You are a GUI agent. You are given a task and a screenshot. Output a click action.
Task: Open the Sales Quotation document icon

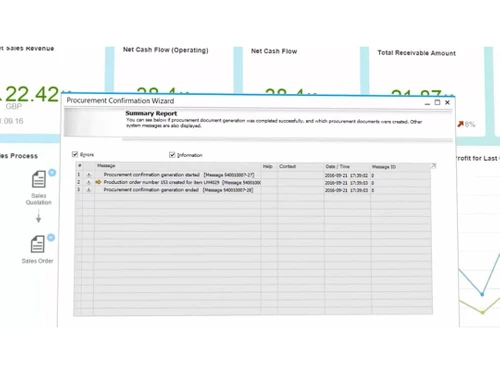(39, 179)
